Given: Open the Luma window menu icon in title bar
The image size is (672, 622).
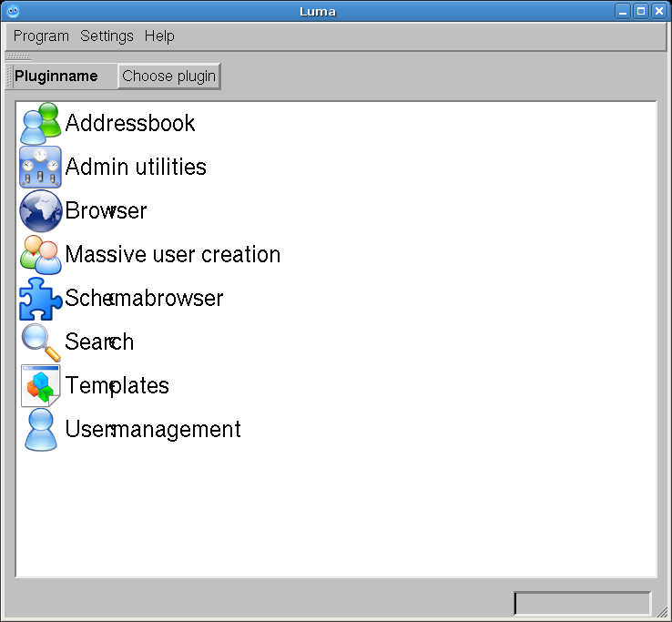Looking at the screenshot, I should coord(12,11).
